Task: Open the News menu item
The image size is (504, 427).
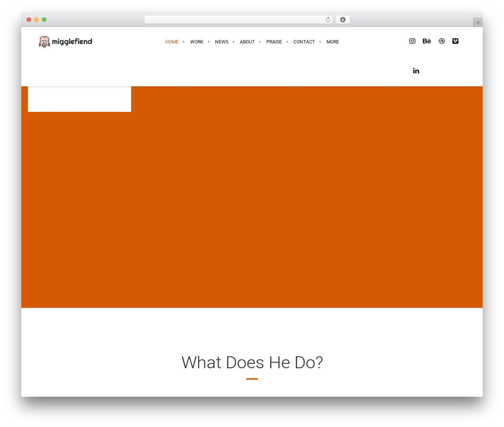Action: tap(222, 42)
